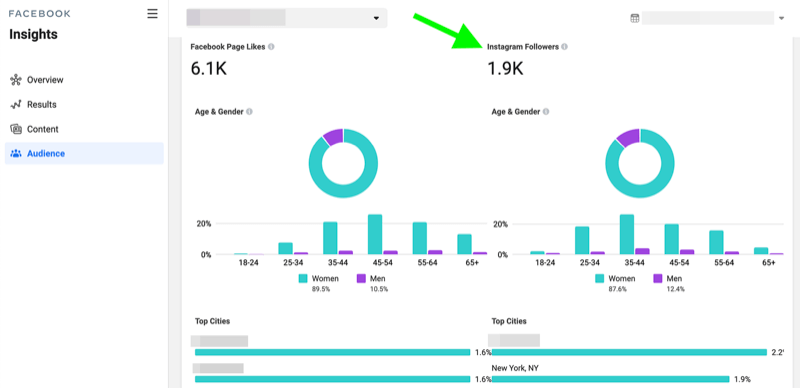Open the blurred page name combo box
The image size is (800, 388).
click(x=286, y=18)
